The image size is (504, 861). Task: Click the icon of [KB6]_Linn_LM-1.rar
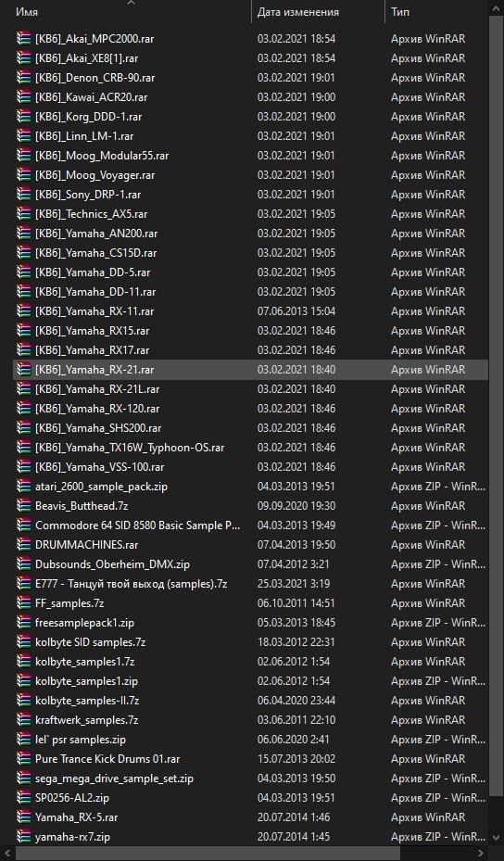coord(23,135)
